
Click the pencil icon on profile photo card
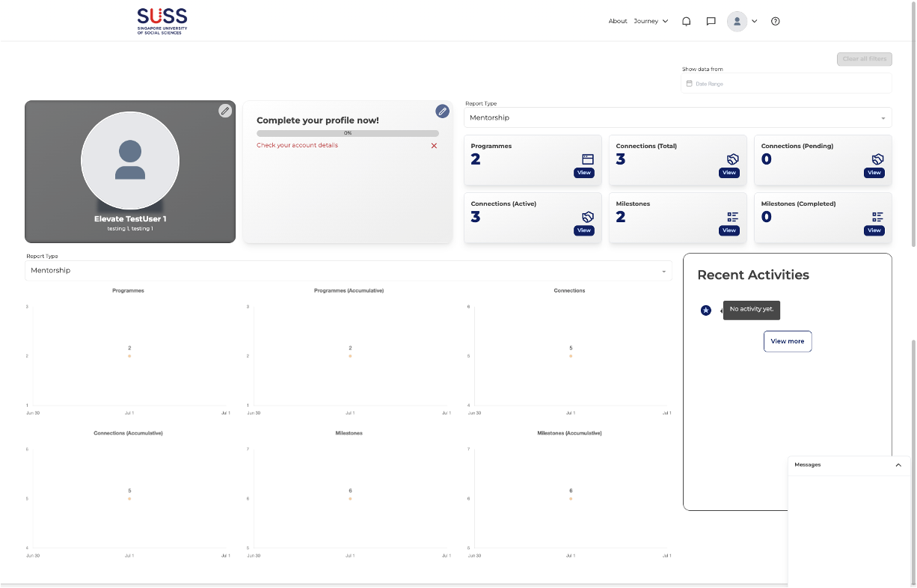(225, 111)
